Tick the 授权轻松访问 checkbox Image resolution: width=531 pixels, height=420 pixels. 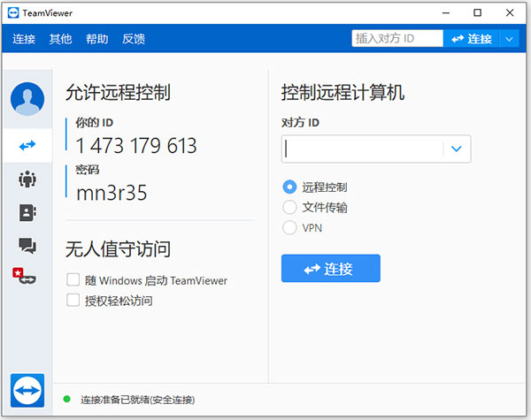click(73, 301)
